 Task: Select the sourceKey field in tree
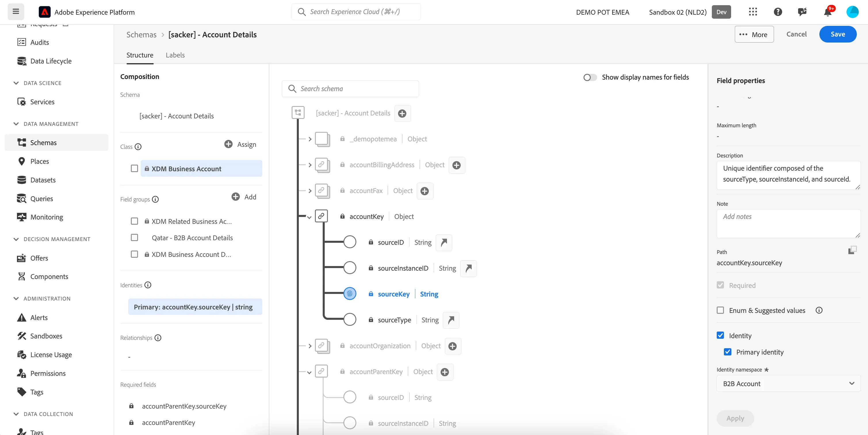(393, 294)
